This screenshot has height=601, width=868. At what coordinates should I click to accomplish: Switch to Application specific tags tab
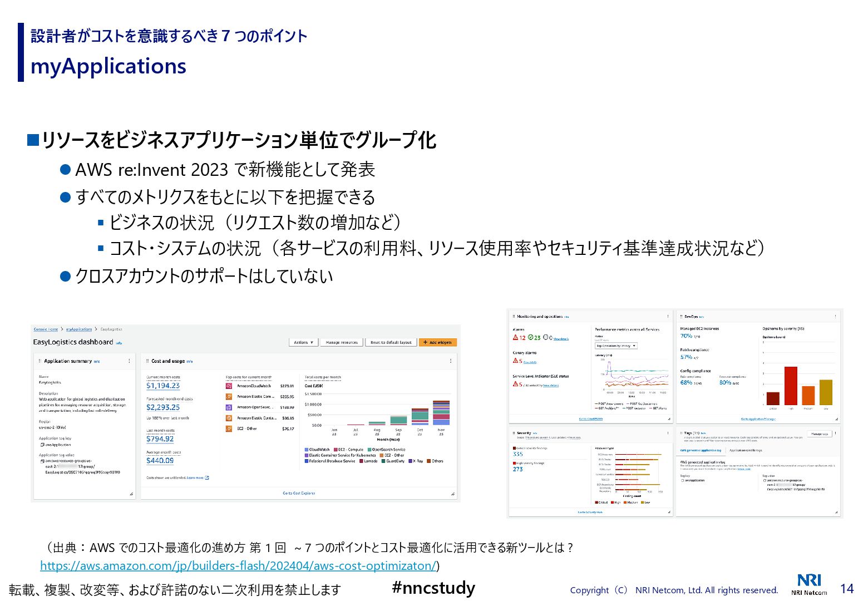point(746,450)
